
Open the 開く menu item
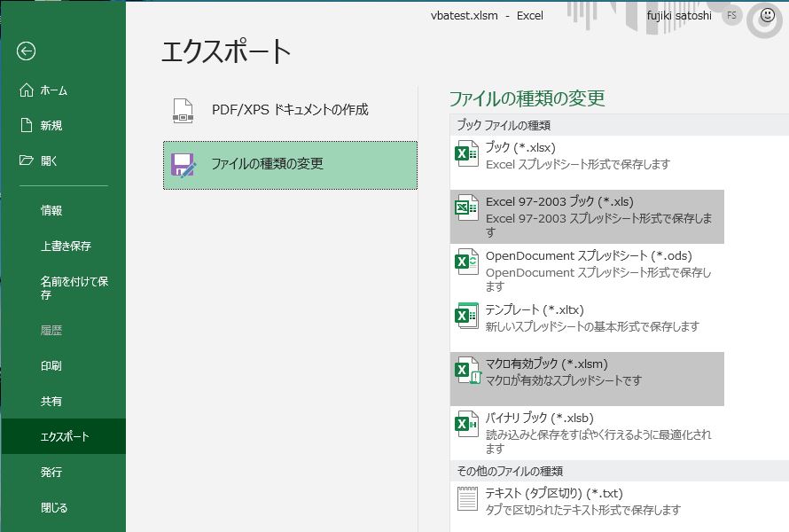64,160
